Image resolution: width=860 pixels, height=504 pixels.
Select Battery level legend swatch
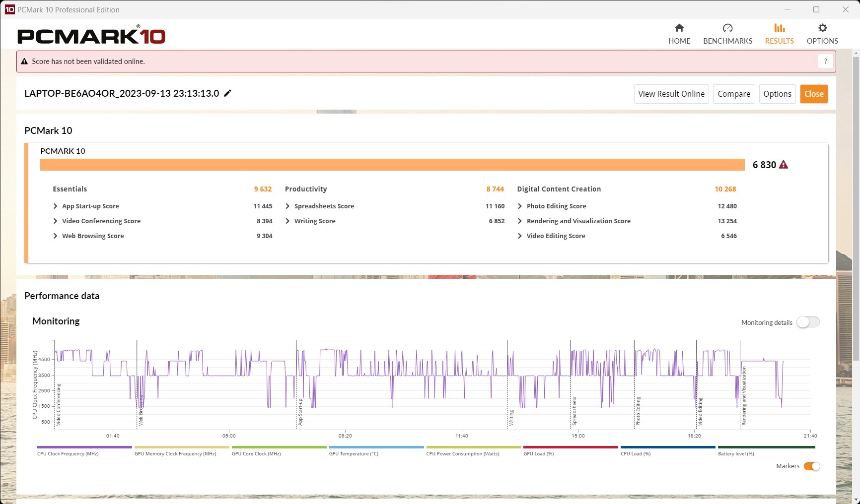pyautogui.click(x=767, y=447)
